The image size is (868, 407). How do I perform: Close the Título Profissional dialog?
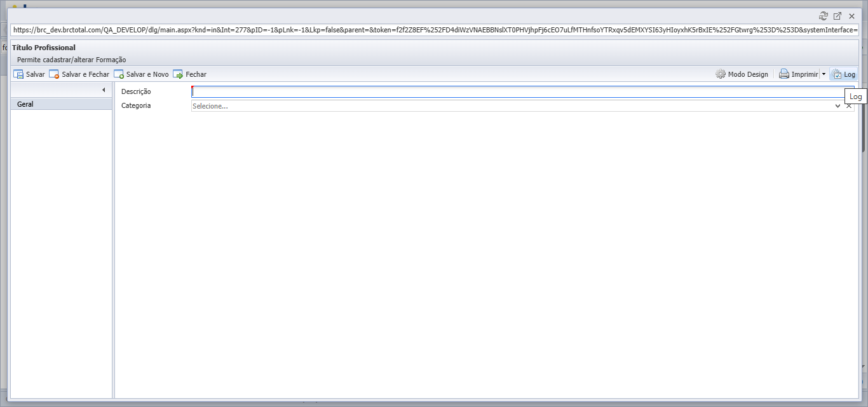tap(851, 16)
